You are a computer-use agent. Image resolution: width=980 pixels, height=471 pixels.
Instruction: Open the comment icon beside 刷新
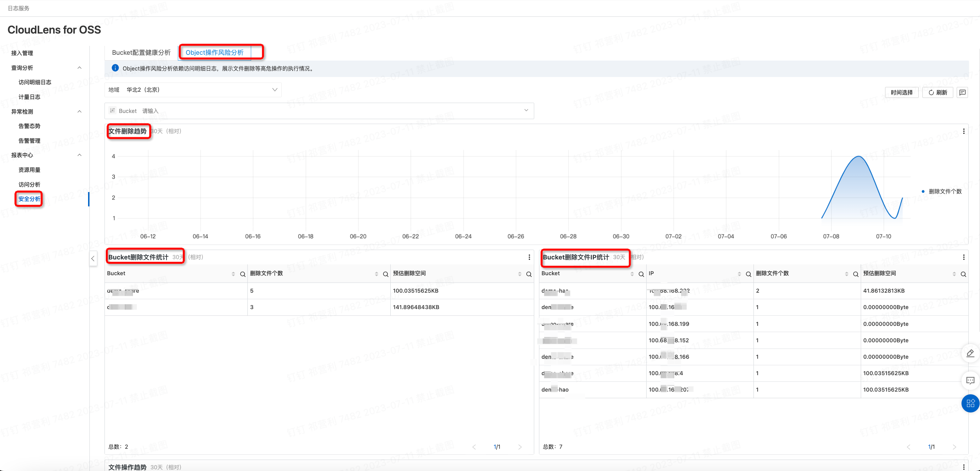(x=962, y=92)
